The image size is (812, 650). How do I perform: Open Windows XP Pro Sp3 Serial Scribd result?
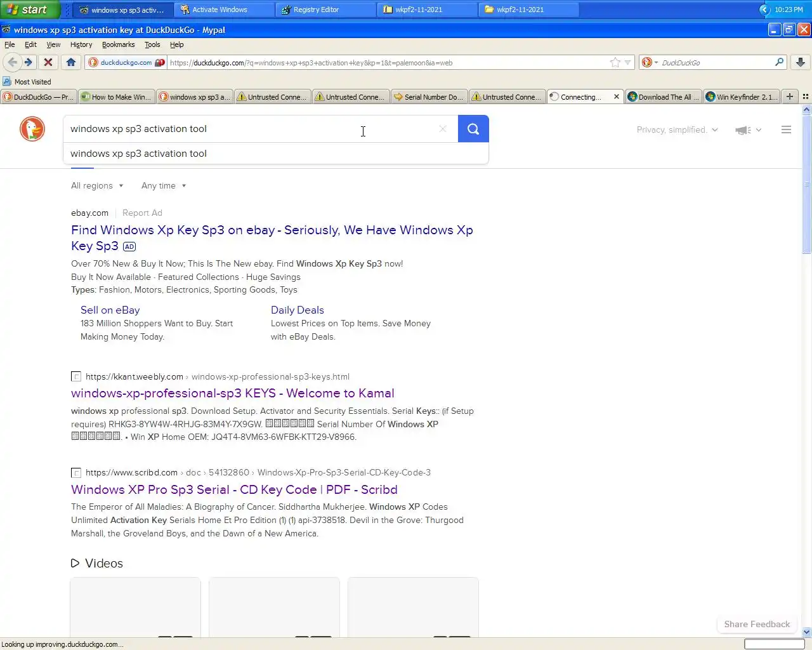tap(234, 490)
